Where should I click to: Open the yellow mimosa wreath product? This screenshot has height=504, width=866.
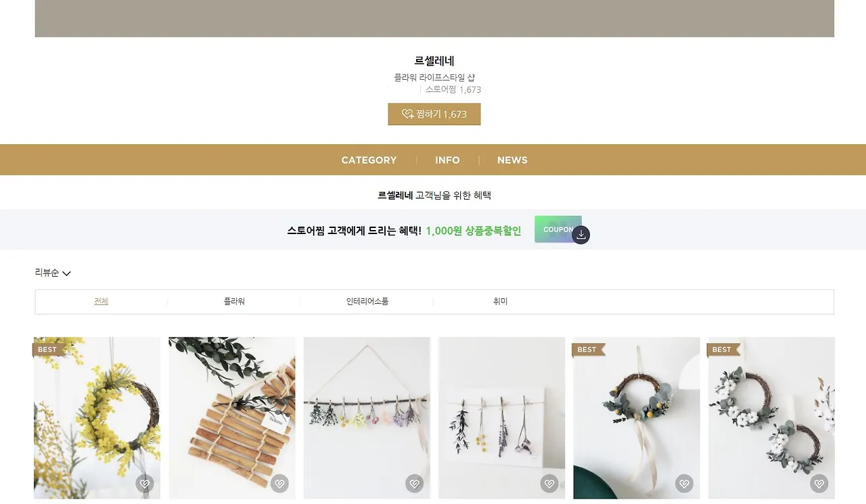click(97, 418)
